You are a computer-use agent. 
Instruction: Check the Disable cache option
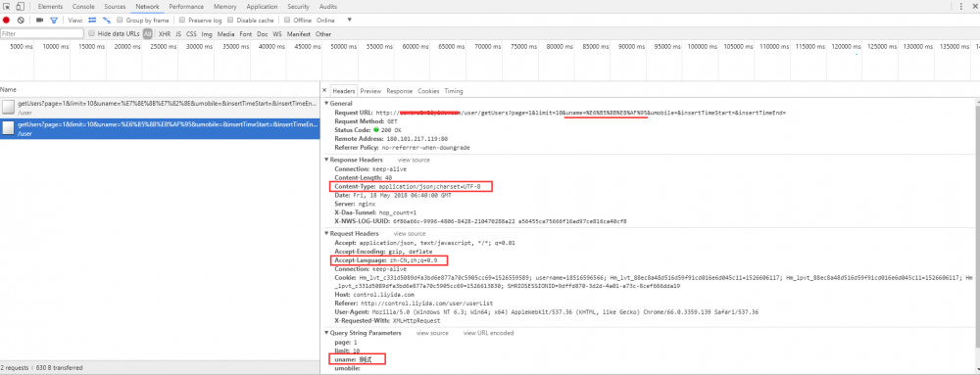pos(230,20)
